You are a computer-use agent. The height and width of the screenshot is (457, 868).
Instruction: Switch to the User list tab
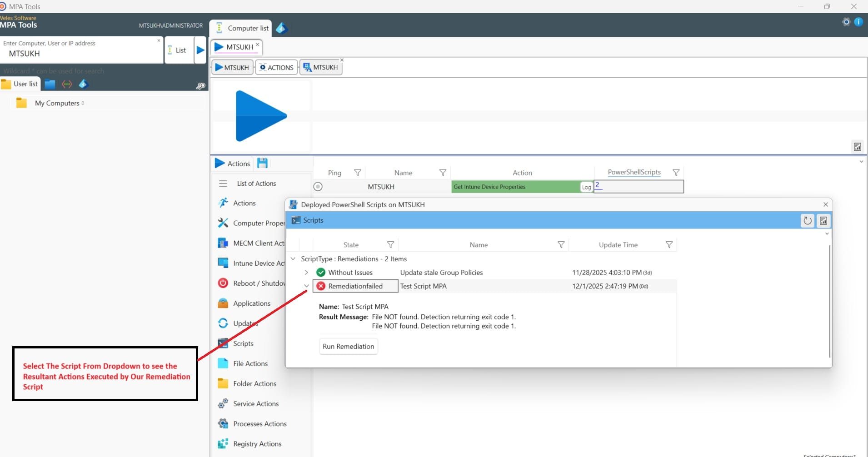[20, 84]
